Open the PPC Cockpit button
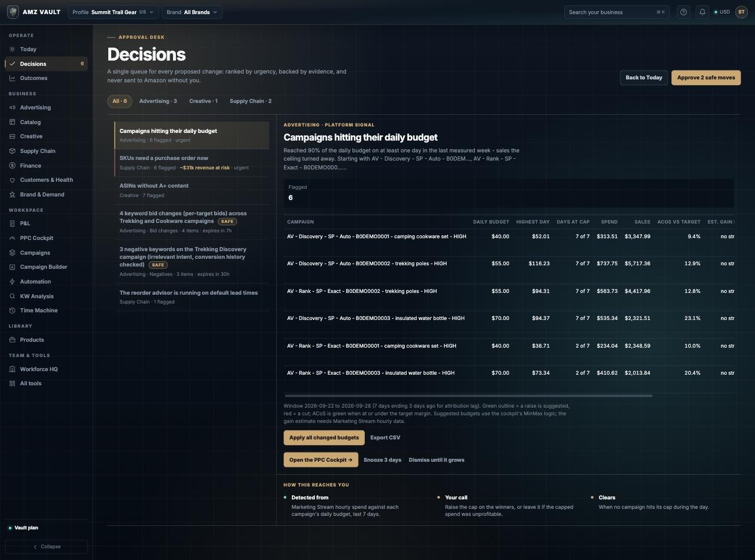 (x=321, y=460)
